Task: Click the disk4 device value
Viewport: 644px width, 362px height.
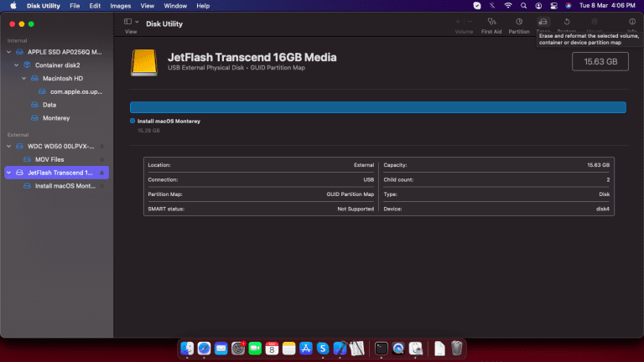Action: tap(603, 209)
